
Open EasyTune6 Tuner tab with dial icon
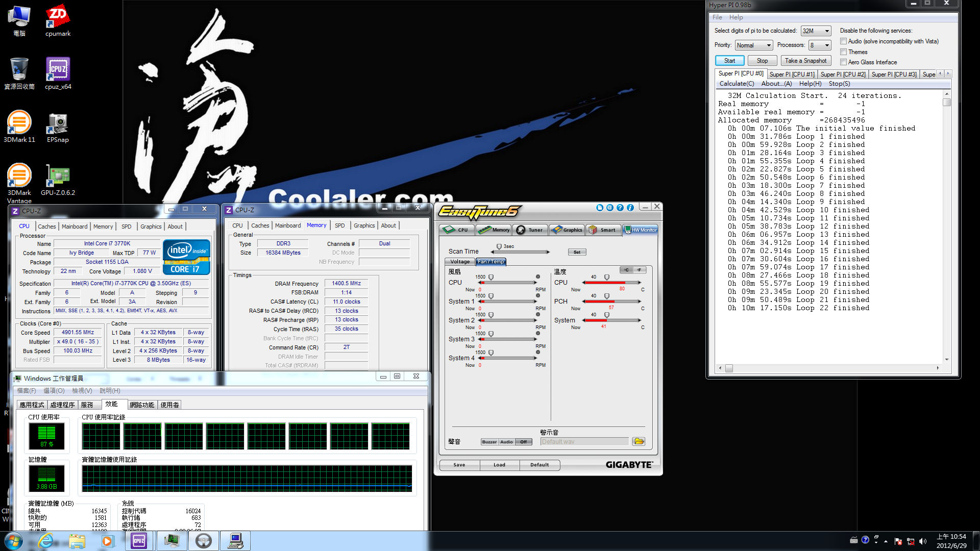pos(530,230)
